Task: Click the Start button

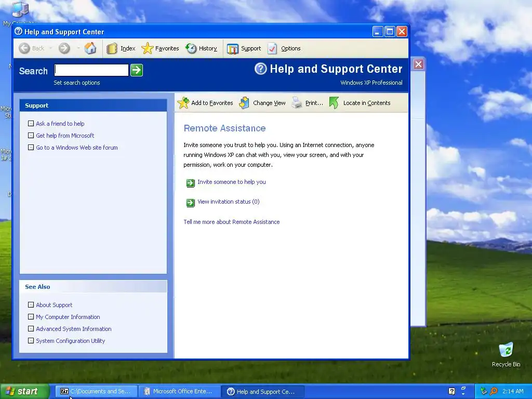Action: tap(24, 391)
